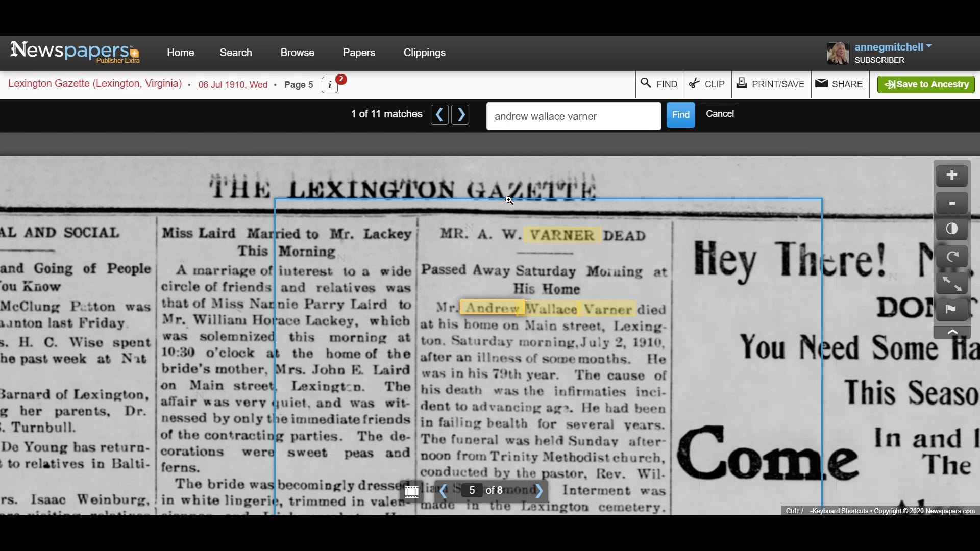This screenshot has height=551, width=980.
Task: Open the Clippings page
Action: (x=424, y=52)
